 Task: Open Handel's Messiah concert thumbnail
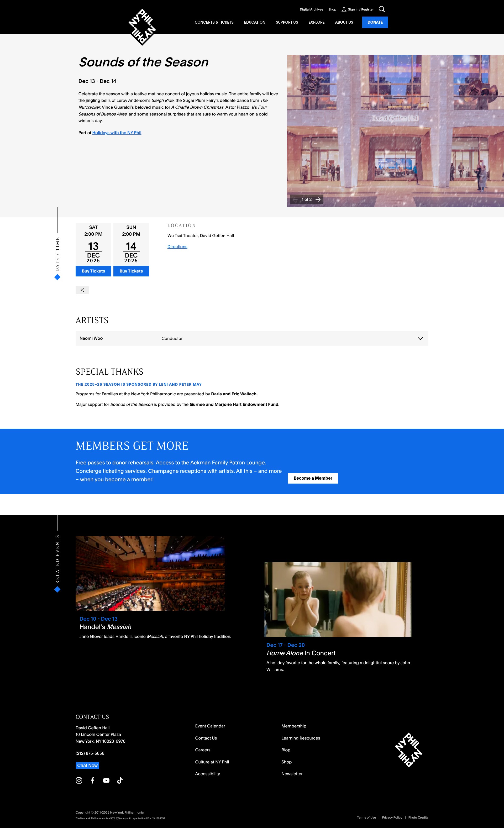150,573
